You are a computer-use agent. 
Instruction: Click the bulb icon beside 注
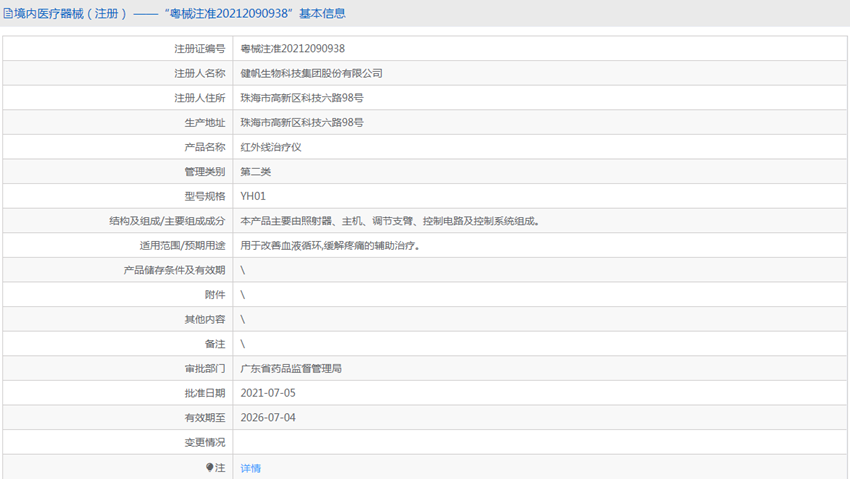point(210,467)
